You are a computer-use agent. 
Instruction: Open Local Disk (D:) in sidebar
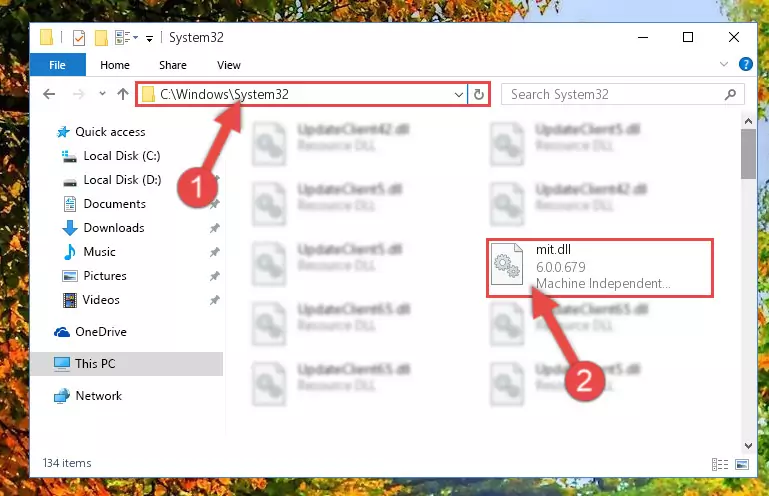coord(122,180)
